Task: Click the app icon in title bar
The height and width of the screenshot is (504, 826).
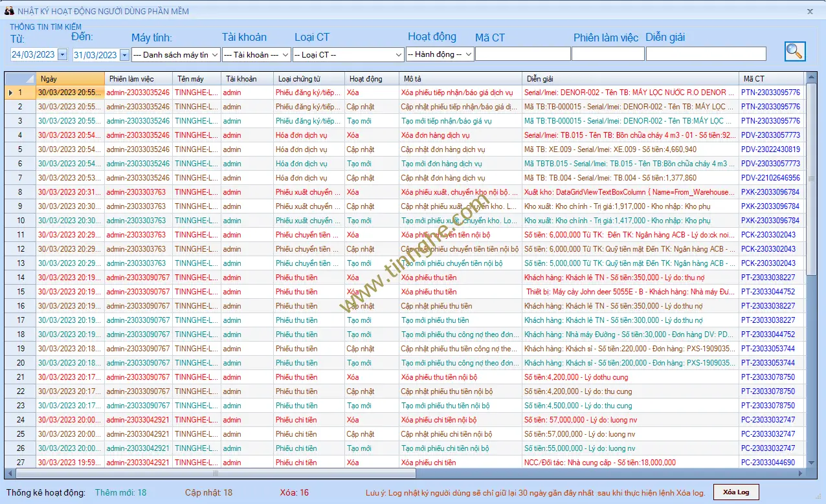Action: pyautogui.click(x=9, y=10)
